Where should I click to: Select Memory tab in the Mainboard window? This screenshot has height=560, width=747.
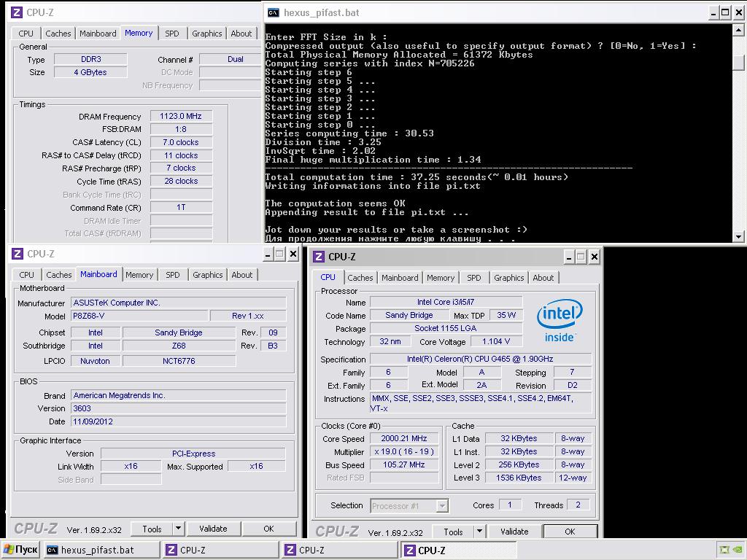(139, 275)
